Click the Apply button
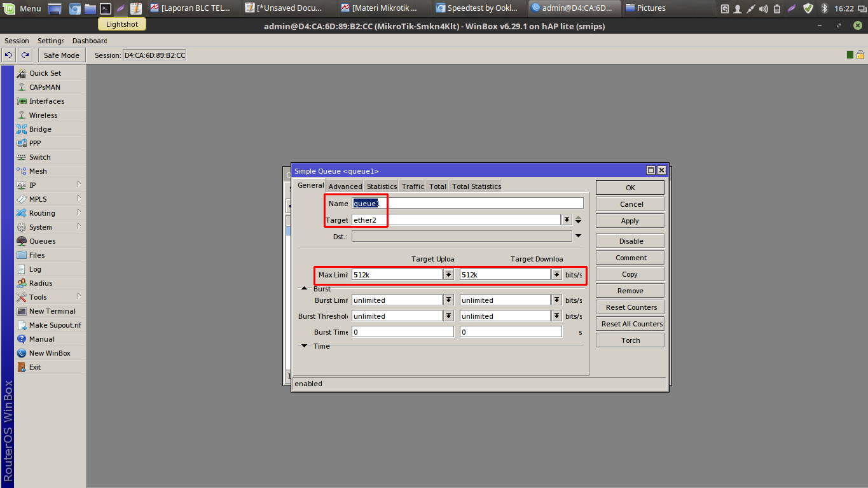This screenshot has width=868, height=488. 630,221
